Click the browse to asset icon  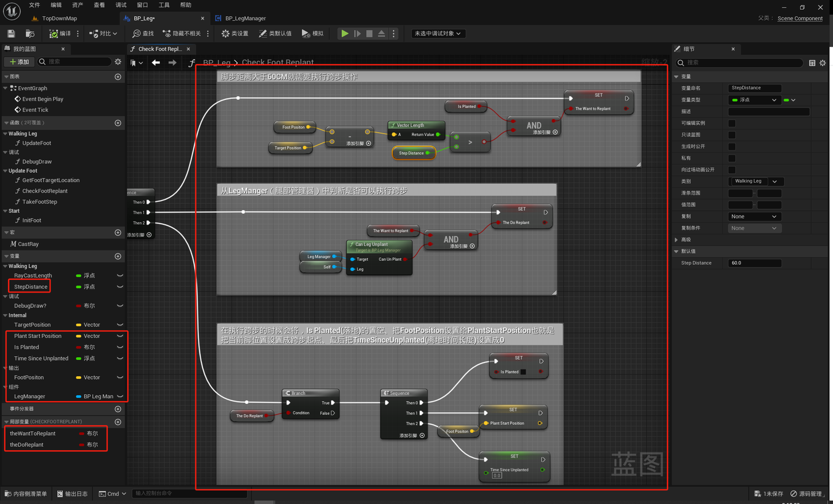pos(30,34)
